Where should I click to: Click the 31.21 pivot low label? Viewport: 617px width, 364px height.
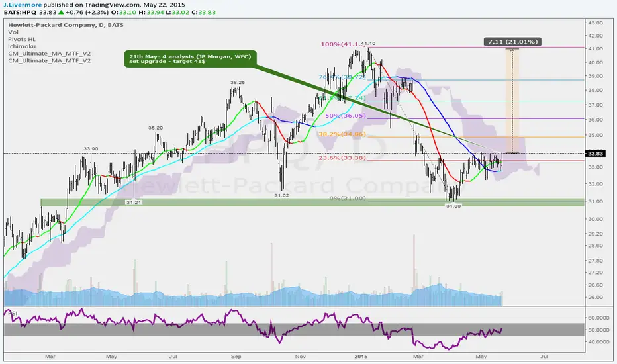pos(133,202)
